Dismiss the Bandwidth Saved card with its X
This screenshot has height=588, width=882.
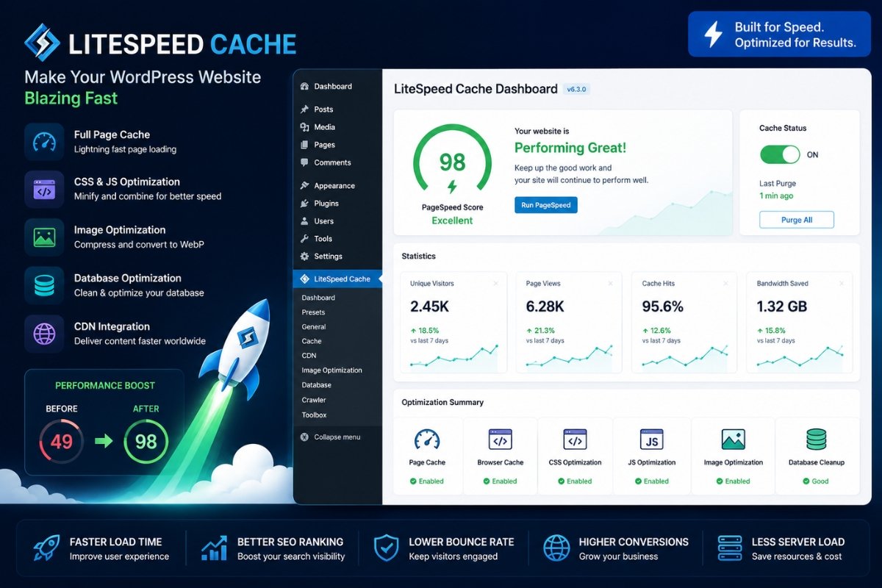[x=842, y=283]
